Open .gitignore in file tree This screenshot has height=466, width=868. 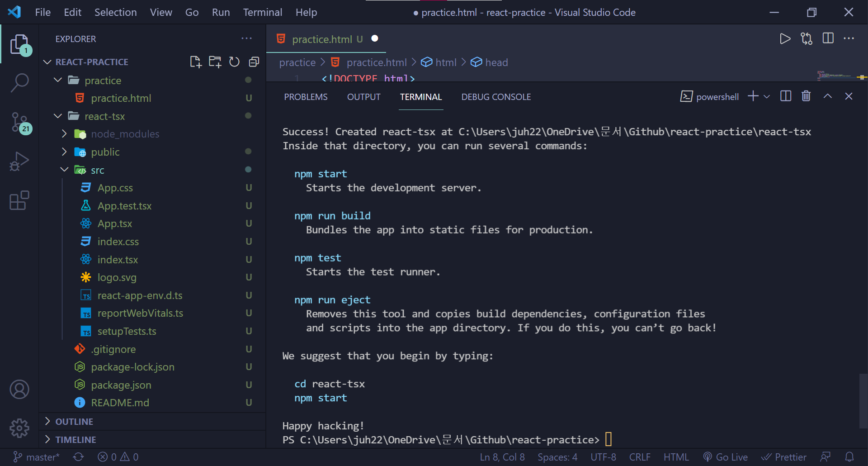152,349
